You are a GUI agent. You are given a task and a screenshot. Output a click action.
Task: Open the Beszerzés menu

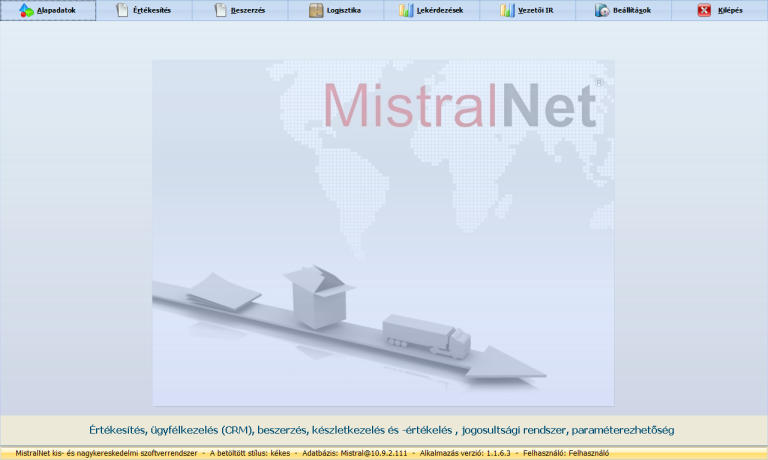pyautogui.click(x=240, y=10)
